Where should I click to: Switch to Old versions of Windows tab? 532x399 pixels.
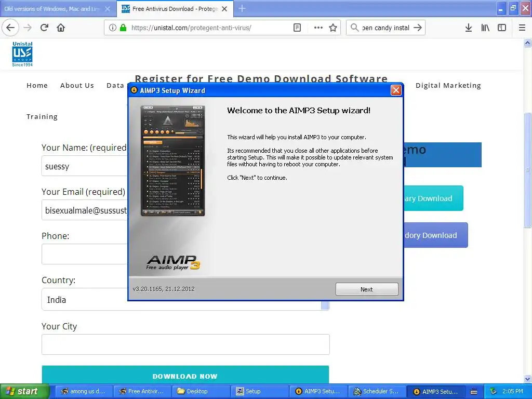coord(52,9)
